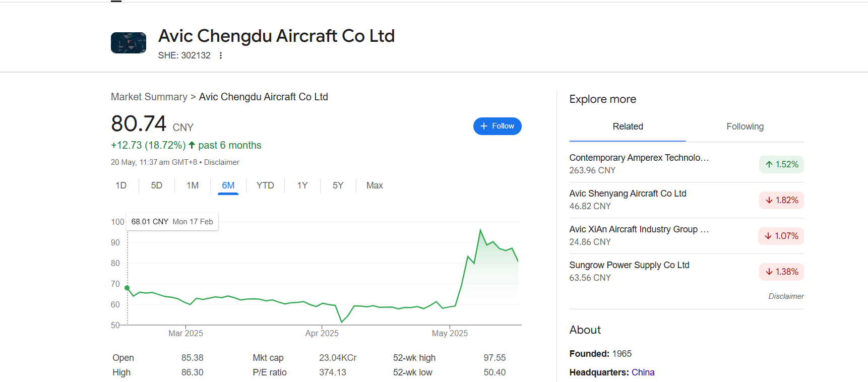Open the Following tab in Explore more
The image size is (868, 382).
745,126
